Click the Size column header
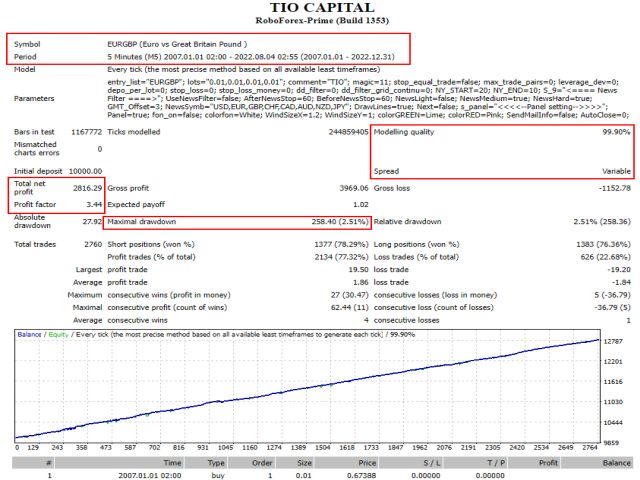Screen dimensions: 640x480 pyautogui.click(x=295, y=463)
